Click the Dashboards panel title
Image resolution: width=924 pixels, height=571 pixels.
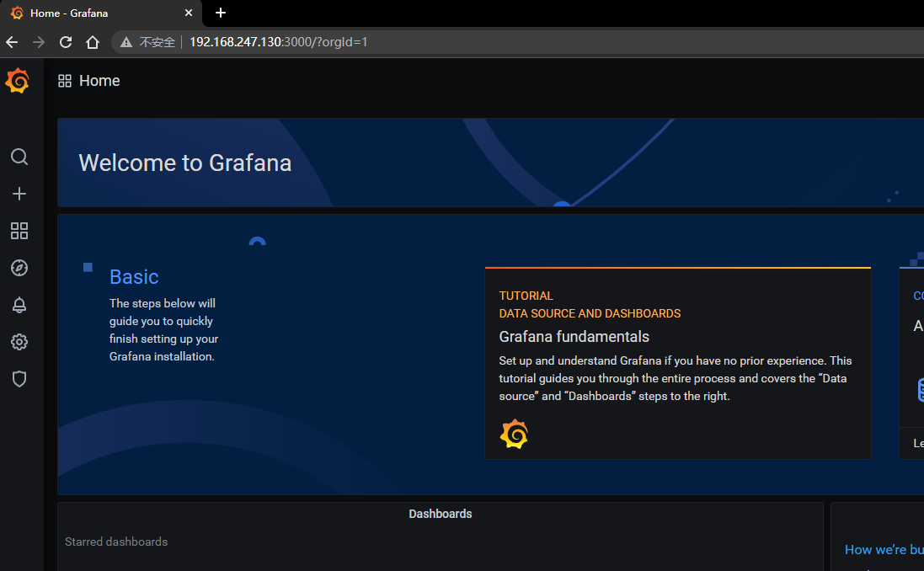(x=441, y=514)
